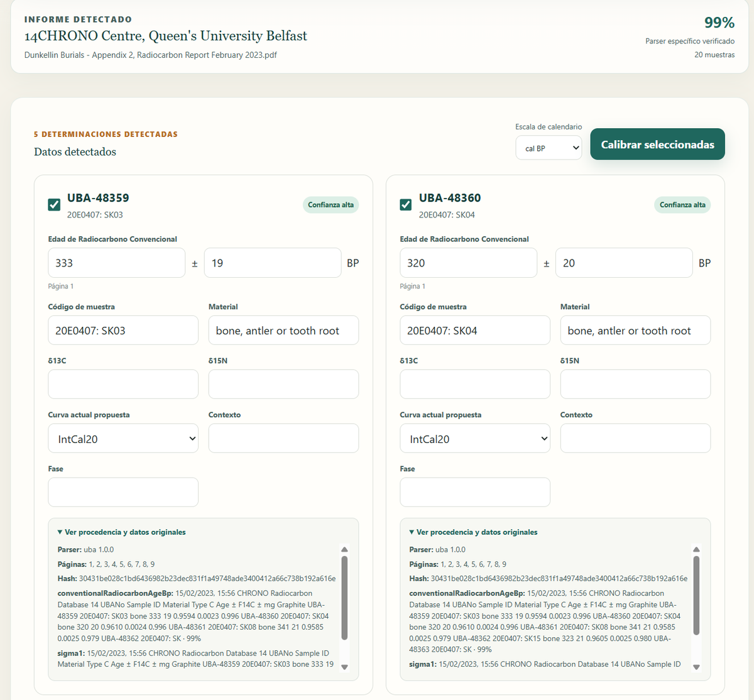Screen dimensions: 754x700
Task: Uncheck the UBA-48360 selection checkbox
Action: click(x=406, y=204)
